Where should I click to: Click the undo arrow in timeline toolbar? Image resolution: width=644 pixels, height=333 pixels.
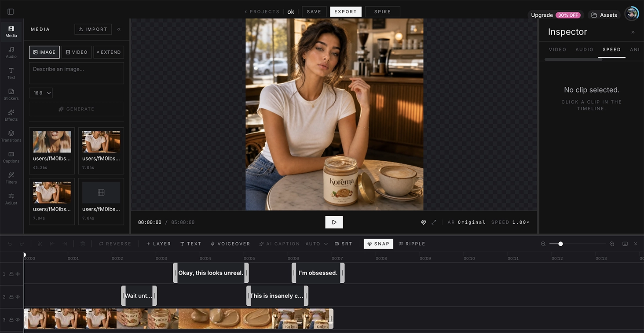tap(10, 244)
